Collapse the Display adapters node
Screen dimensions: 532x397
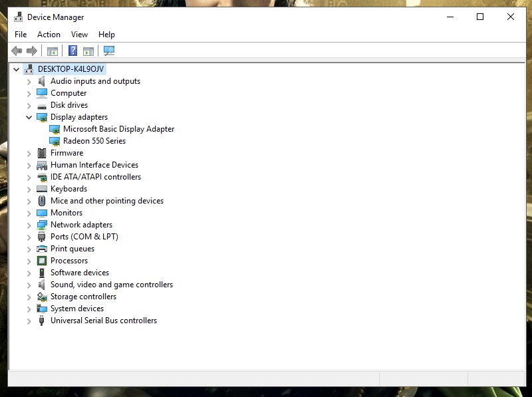[29, 118]
